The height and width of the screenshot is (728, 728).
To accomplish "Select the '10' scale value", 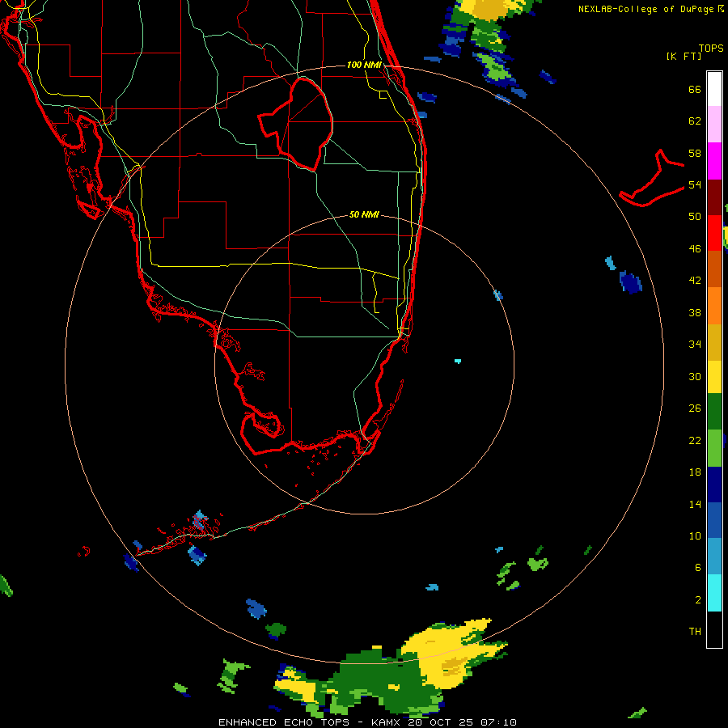I will [x=695, y=536].
